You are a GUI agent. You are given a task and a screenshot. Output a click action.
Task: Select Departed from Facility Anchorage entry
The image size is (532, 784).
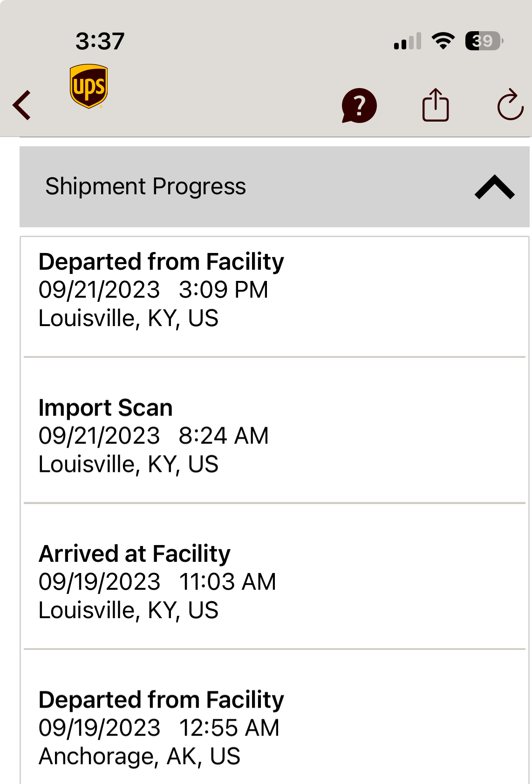pos(161,700)
